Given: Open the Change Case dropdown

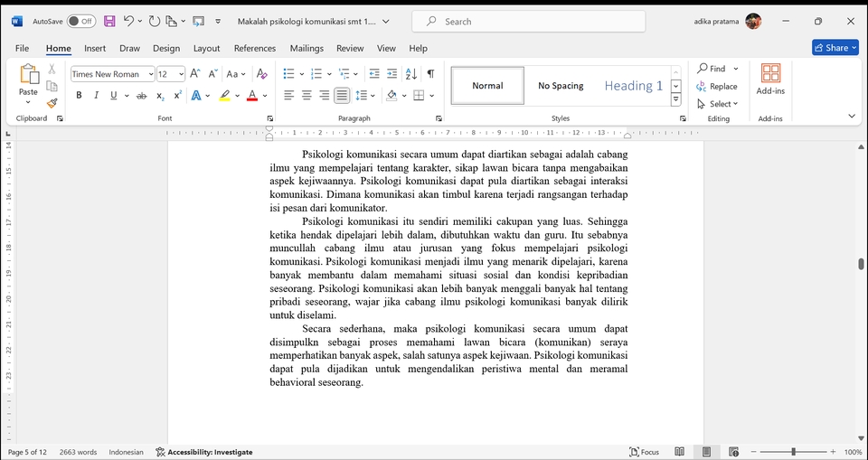Looking at the screenshot, I should click(x=236, y=73).
